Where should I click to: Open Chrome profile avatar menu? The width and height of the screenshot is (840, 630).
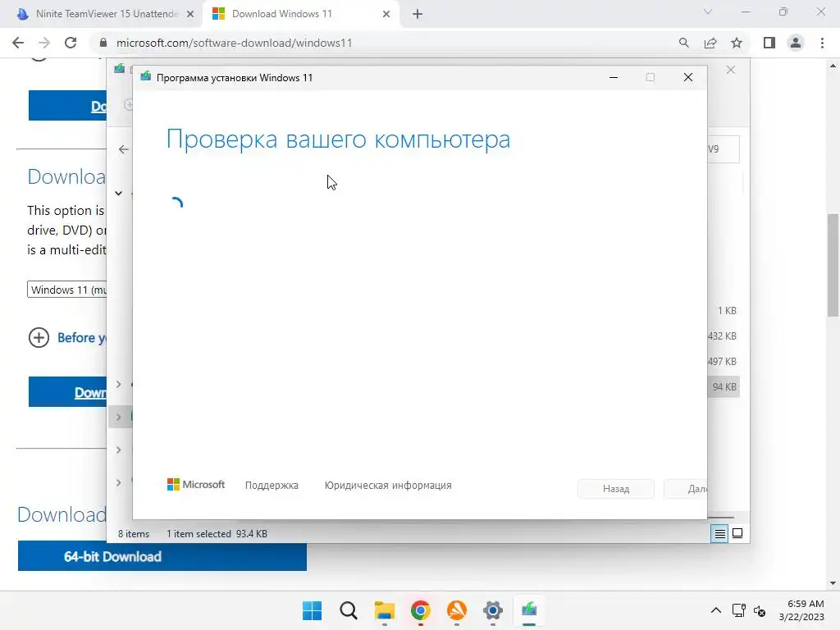pos(796,43)
